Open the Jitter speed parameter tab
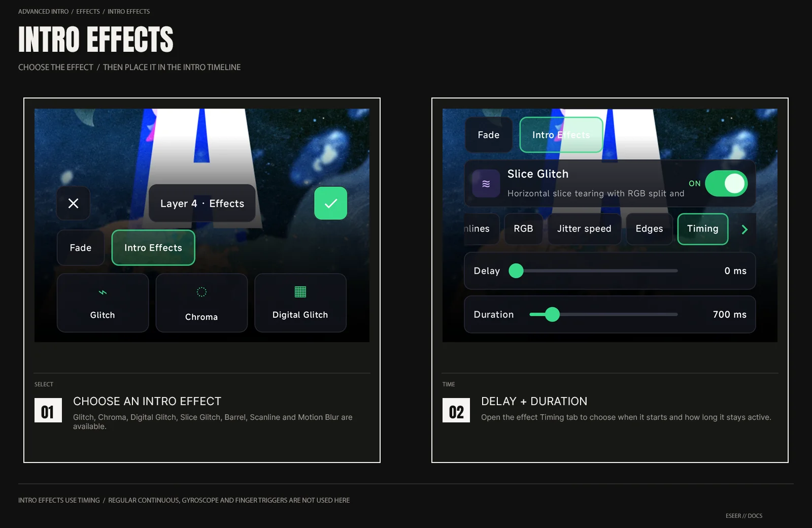The image size is (812, 528). 584,229
